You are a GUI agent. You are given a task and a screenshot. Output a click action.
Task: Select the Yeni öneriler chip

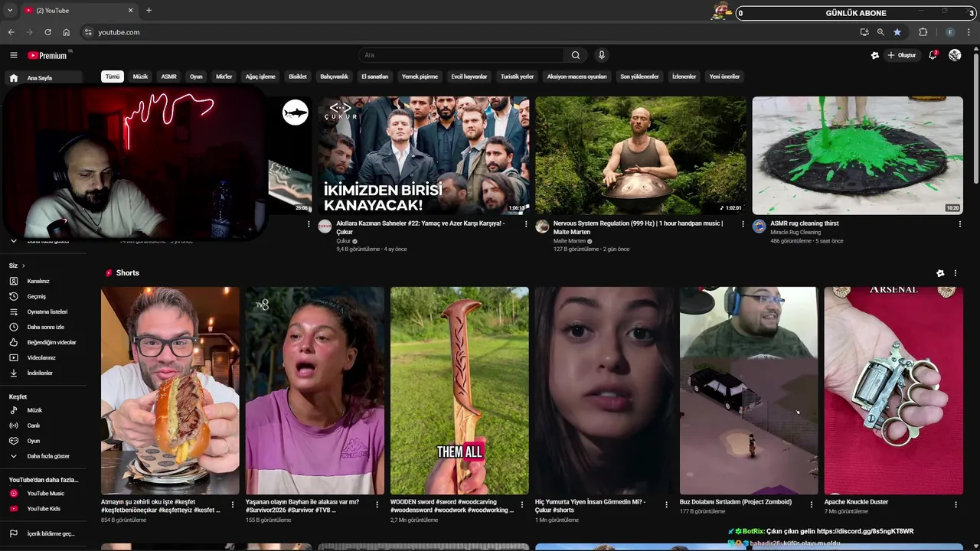pos(724,77)
